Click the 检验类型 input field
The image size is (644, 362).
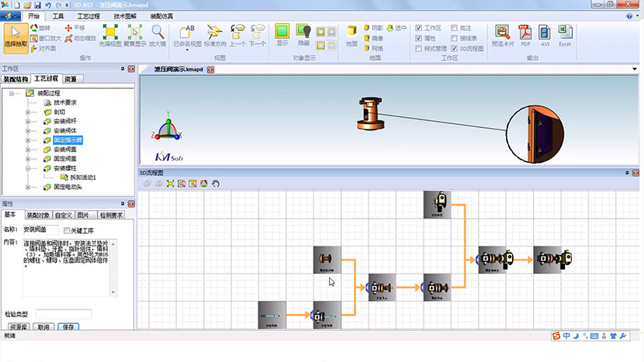(x=64, y=313)
